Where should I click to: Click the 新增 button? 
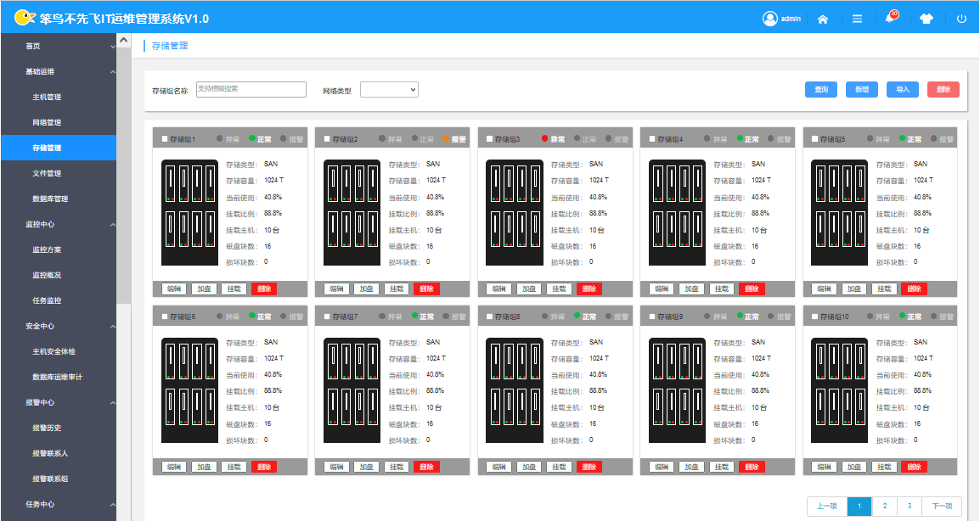(x=862, y=89)
